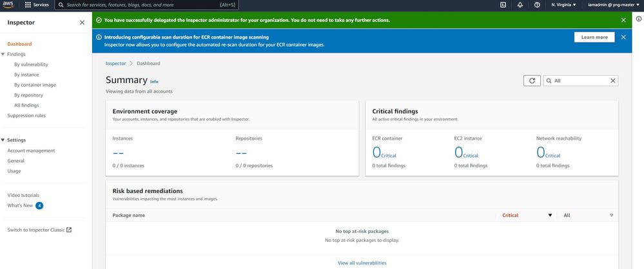The width and height of the screenshot is (644, 269).
Task: Open findings By vulnerability
Action: (x=31, y=64)
